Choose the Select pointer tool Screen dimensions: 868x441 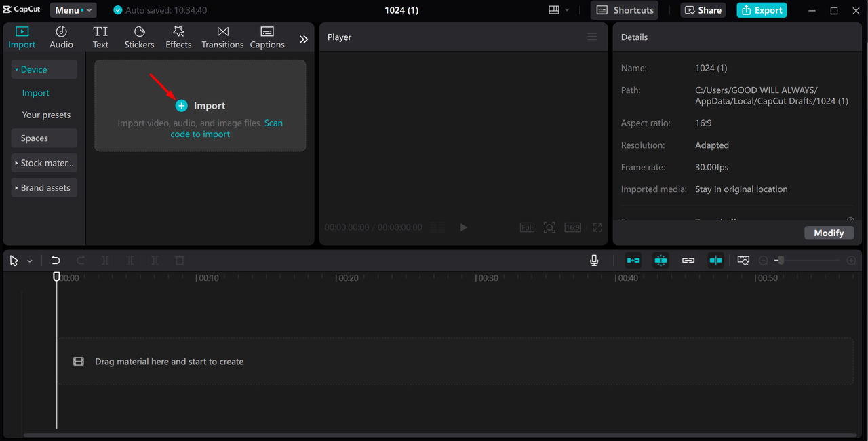14,261
